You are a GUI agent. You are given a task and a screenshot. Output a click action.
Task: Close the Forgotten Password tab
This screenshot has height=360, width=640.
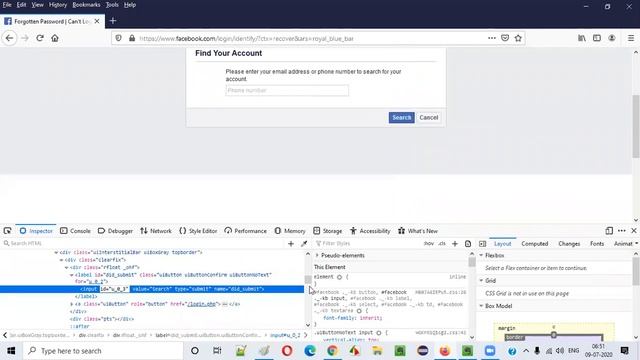click(97, 21)
